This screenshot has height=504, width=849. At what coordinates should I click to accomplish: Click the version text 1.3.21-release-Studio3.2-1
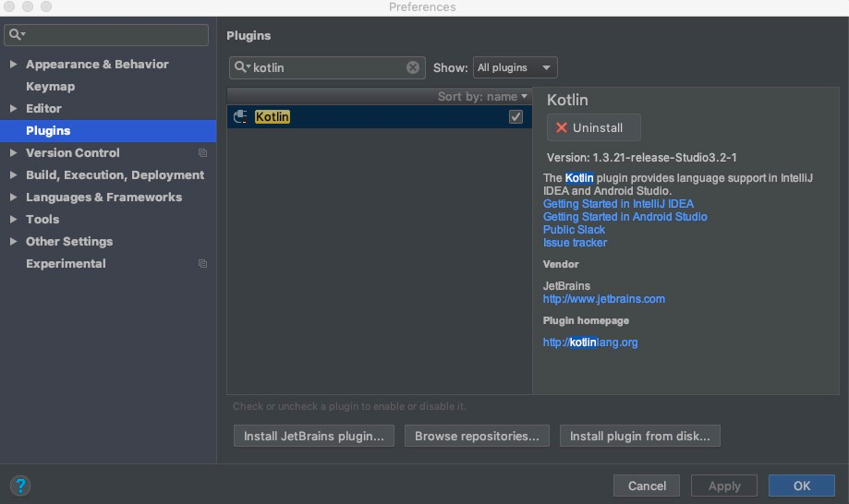coord(664,158)
